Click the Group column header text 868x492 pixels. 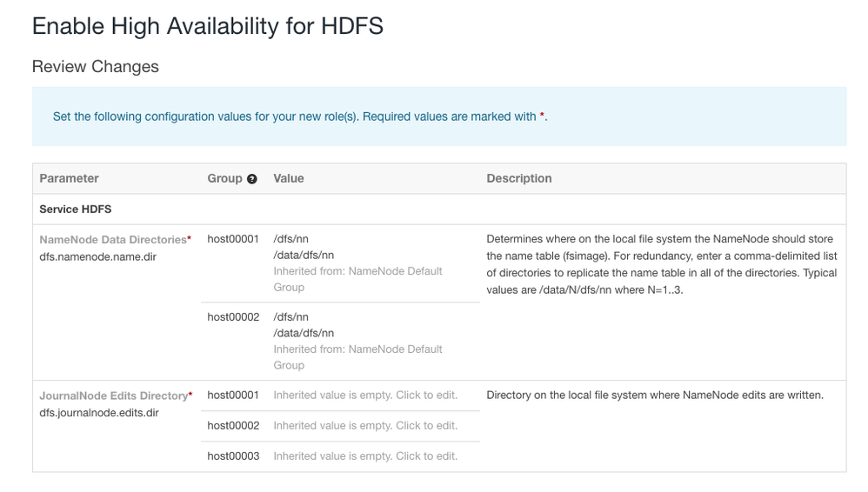(x=224, y=178)
